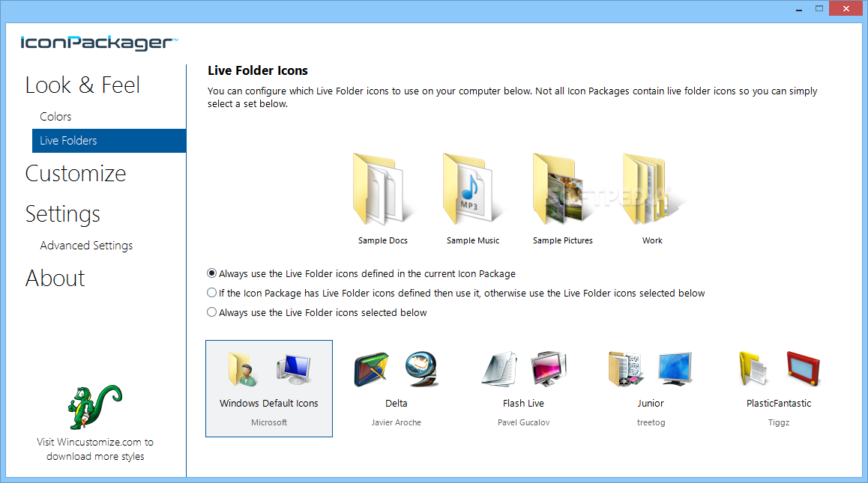Choose the Delta package name
Image resolution: width=868 pixels, height=483 pixels.
[397, 404]
